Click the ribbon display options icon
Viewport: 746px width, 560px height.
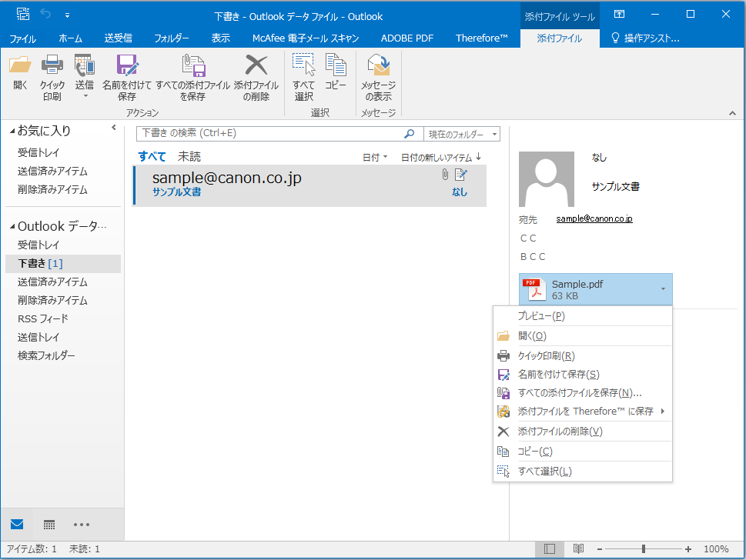tap(619, 14)
